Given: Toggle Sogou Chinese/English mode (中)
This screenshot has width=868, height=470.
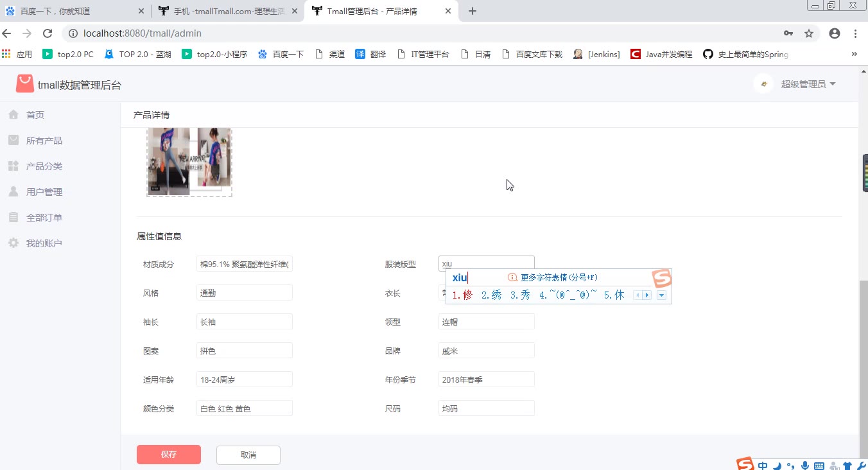Looking at the screenshot, I should 763,466.
